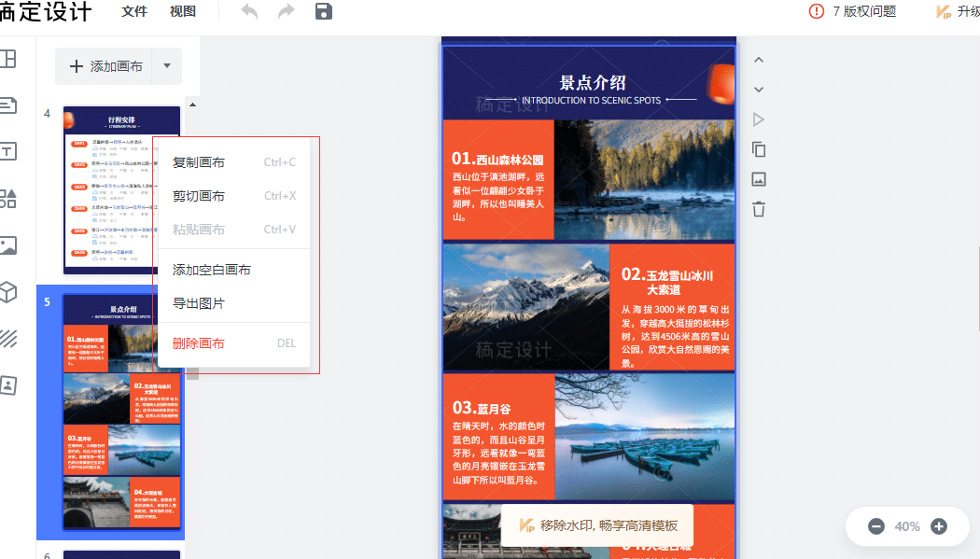The image size is (980, 559).
Task: Choose 复制画布 from context menu
Action: [233, 162]
